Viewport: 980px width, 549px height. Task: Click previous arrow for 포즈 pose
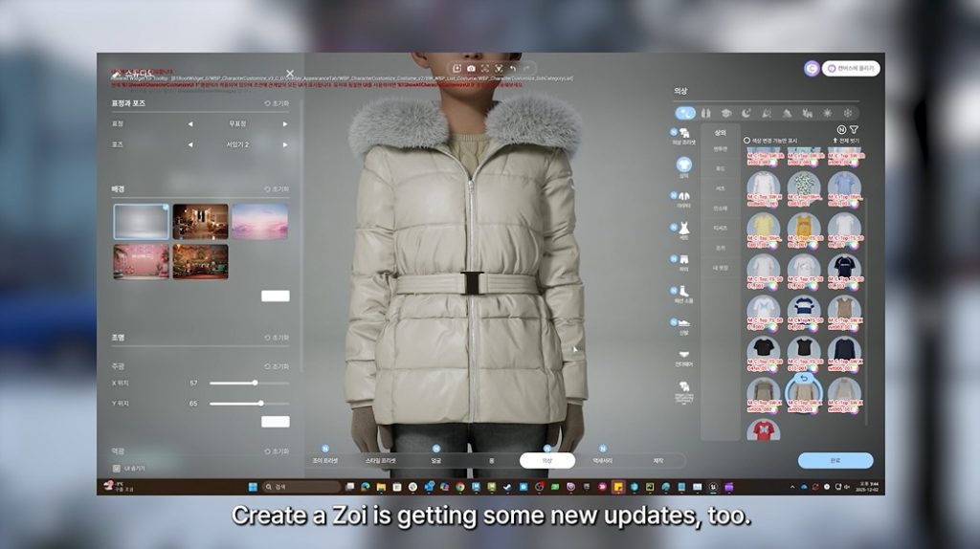pos(190,144)
